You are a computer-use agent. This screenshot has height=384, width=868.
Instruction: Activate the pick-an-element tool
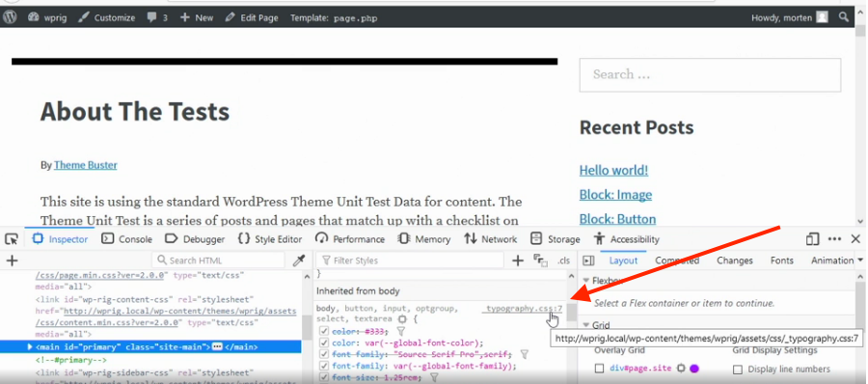pyautogui.click(x=11, y=239)
